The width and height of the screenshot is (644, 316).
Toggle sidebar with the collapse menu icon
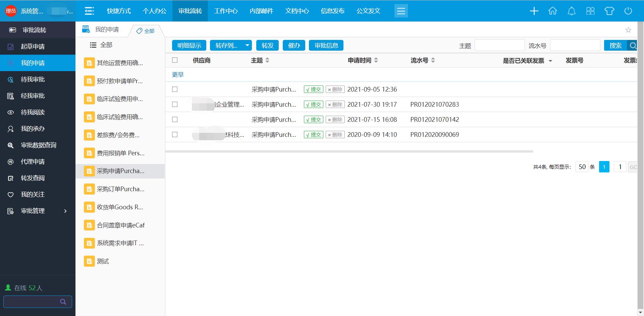89,11
